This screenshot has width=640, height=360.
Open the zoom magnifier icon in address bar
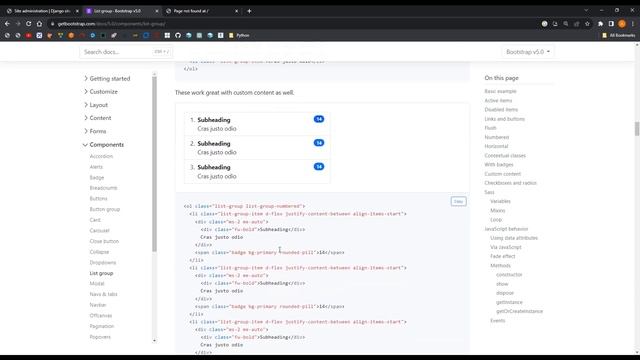(x=566, y=24)
